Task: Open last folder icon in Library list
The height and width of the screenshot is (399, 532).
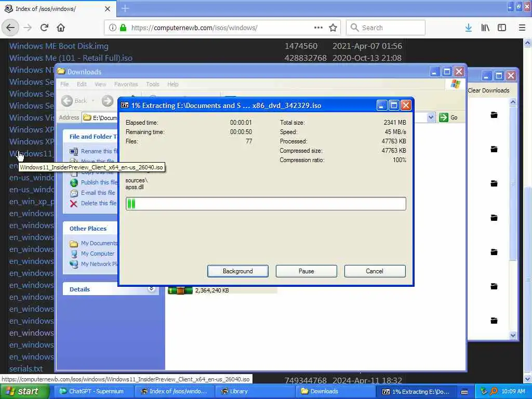Action: (x=494, y=320)
